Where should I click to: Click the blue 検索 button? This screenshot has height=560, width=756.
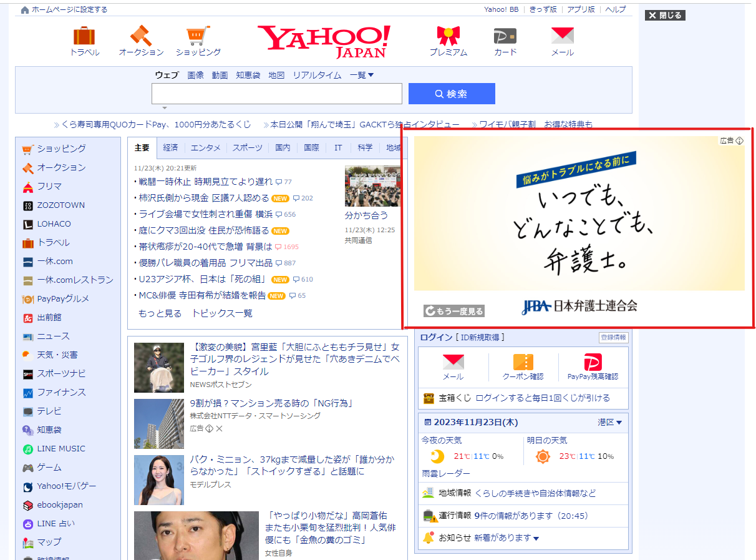pyautogui.click(x=452, y=94)
